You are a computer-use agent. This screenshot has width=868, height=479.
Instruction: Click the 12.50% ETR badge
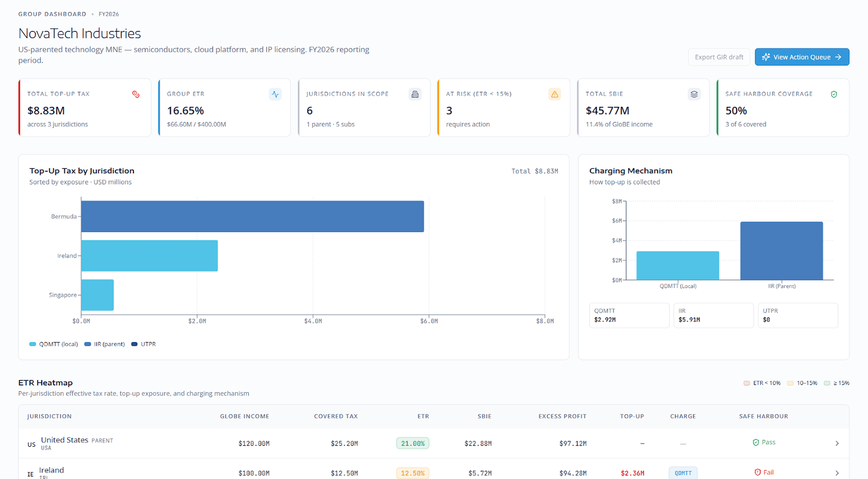(x=413, y=473)
